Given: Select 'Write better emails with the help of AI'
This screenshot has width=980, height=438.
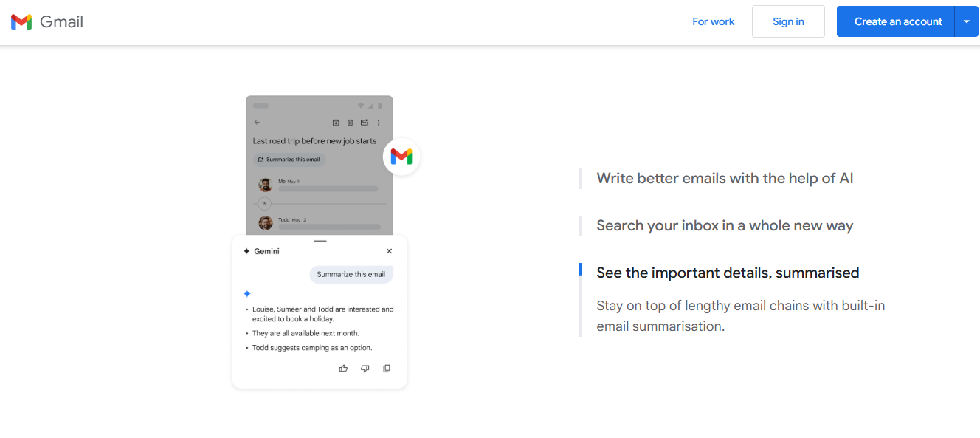Looking at the screenshot, I should point(725,178).
